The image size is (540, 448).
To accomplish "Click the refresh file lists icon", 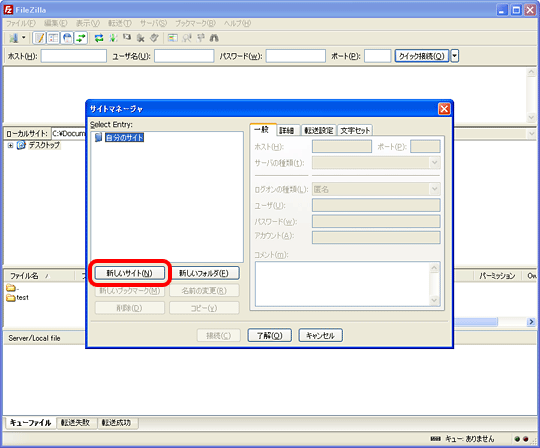I will [x=99, y=38].
